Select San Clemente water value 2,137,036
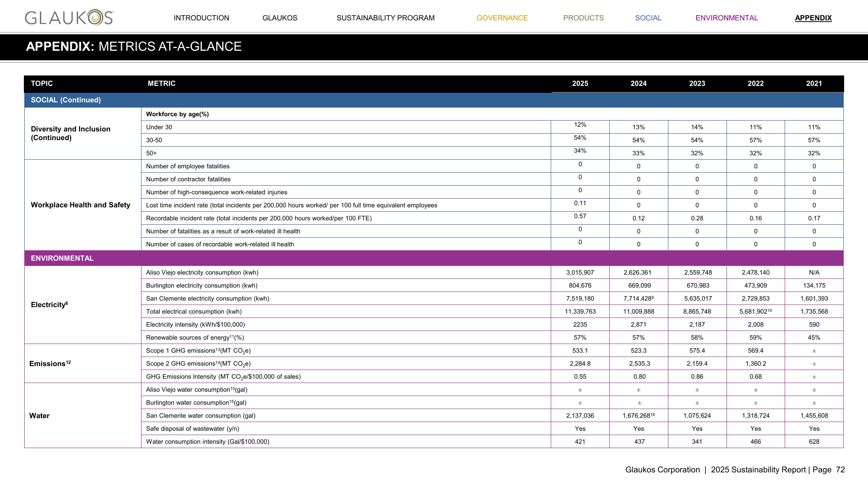868x488 pixels. tap(580, 416)
